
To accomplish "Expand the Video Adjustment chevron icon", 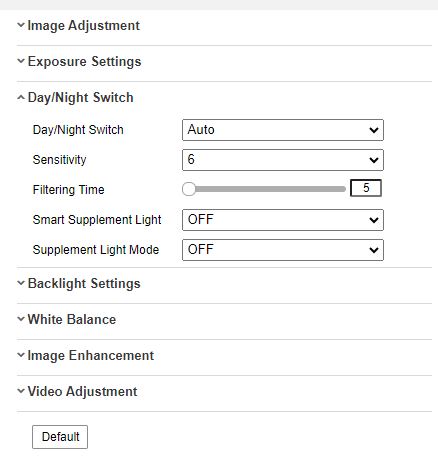I will (x=21, y=391).
